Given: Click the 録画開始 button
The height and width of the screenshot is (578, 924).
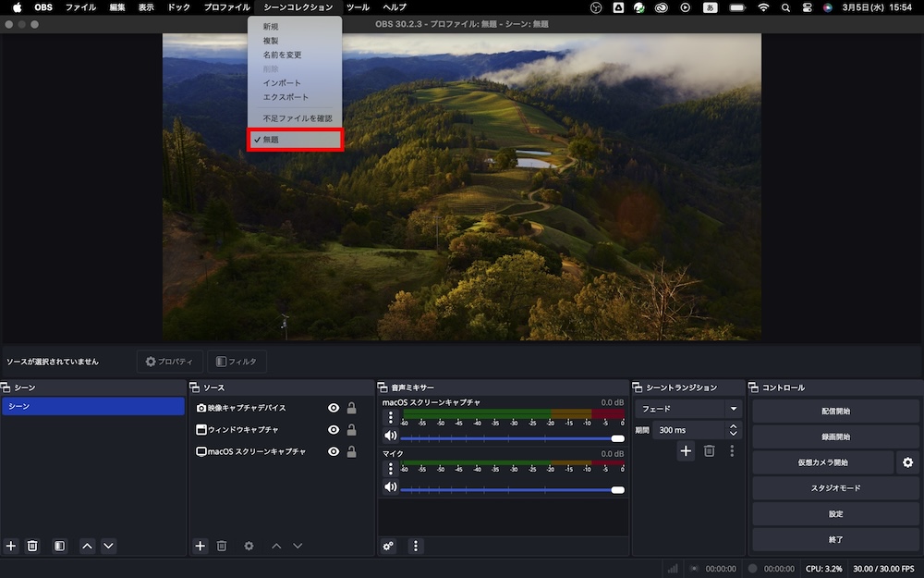Looking at the screenshot, I should pos(835,437).
